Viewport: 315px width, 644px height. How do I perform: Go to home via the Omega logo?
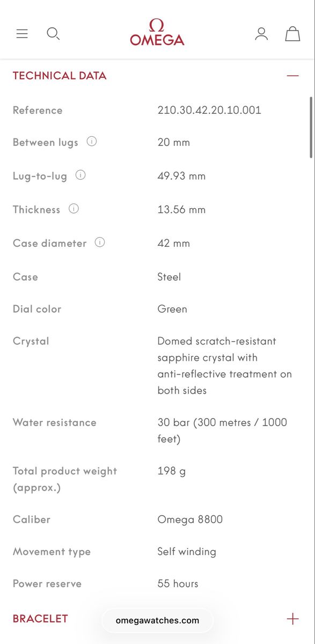pyautogui.click(x=157, y=32)
